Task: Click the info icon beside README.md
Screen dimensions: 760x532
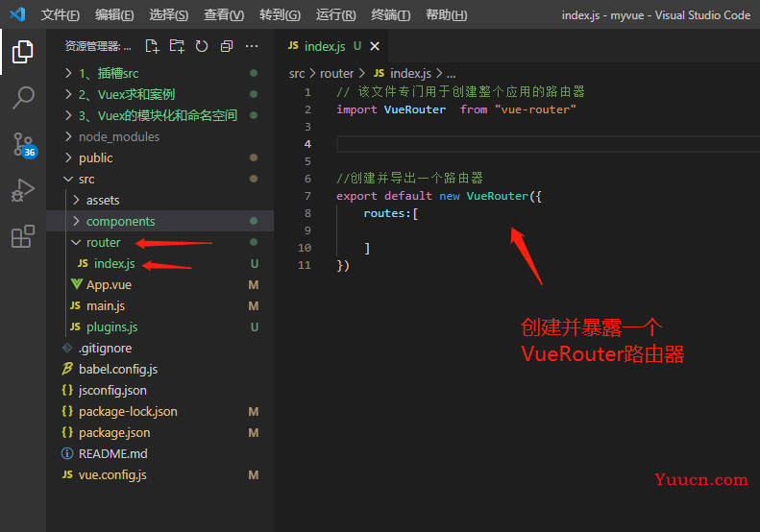Action: tap(67, 453)
